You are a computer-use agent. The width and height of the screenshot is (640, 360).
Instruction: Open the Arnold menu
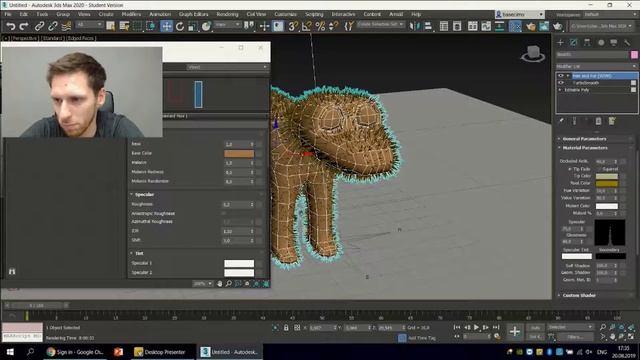coord(396,14)
